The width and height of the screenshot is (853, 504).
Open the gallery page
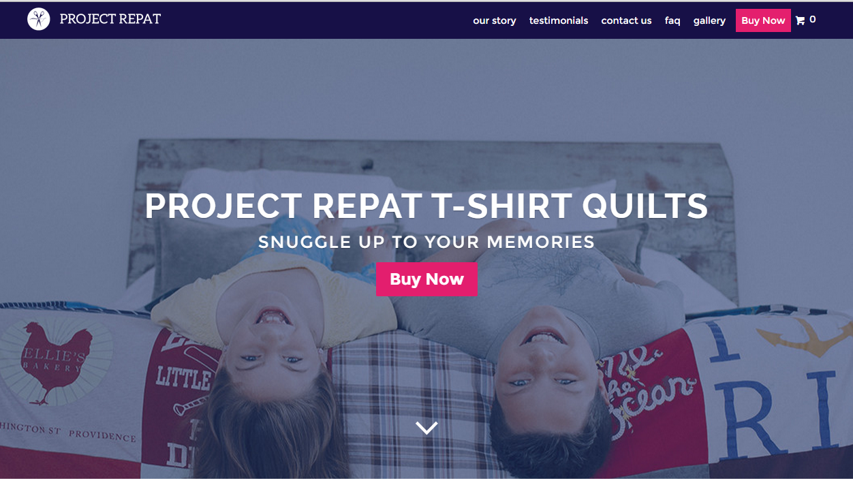(x=709, y=20)
